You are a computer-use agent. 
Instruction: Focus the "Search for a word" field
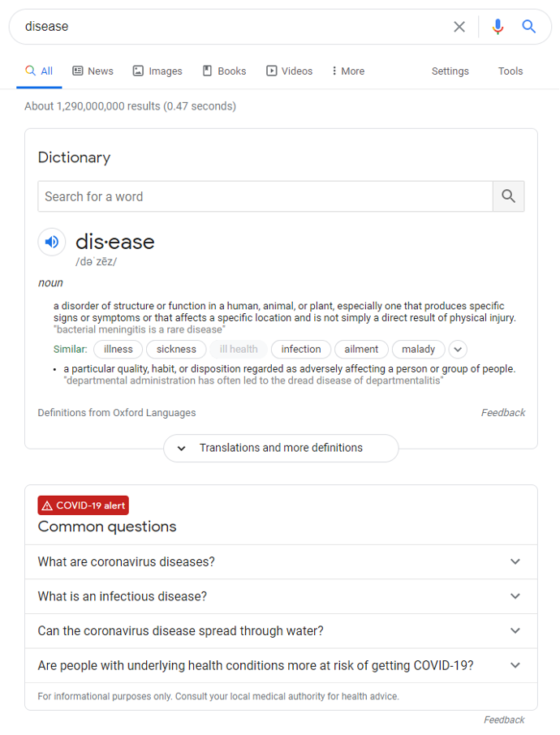tap(265, 196)
